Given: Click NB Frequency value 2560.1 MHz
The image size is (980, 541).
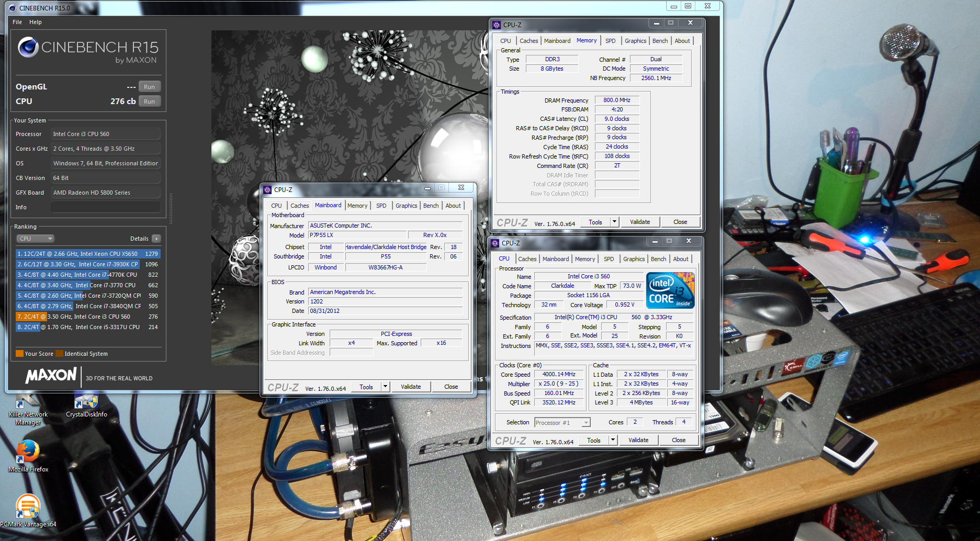Looking at the screenshot, I should (x=656, y=78).
